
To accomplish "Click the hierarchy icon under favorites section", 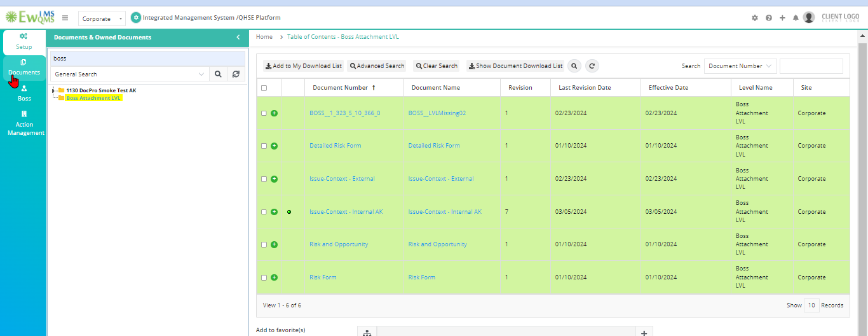I will click(x=367, y=333).
